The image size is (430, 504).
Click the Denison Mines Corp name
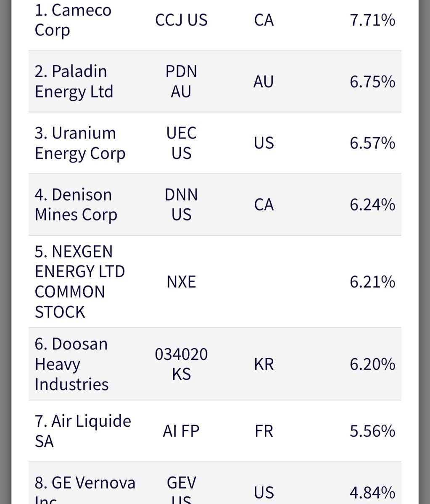point(76,205)
